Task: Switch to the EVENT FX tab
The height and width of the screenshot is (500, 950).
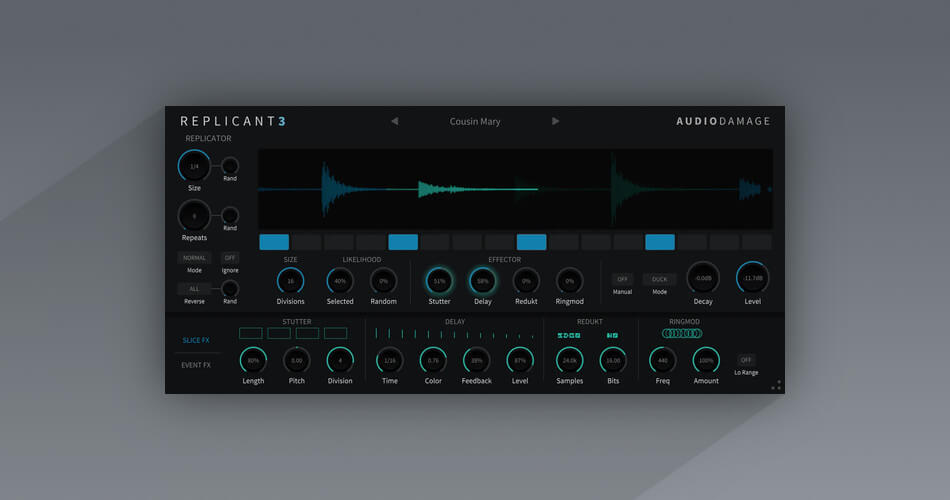Action: click(x=196, y=365)
